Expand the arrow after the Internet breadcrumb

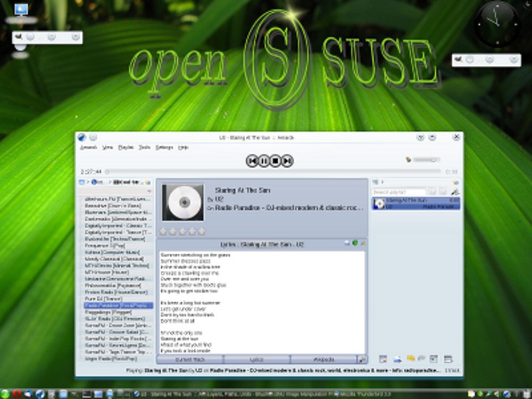110,182
